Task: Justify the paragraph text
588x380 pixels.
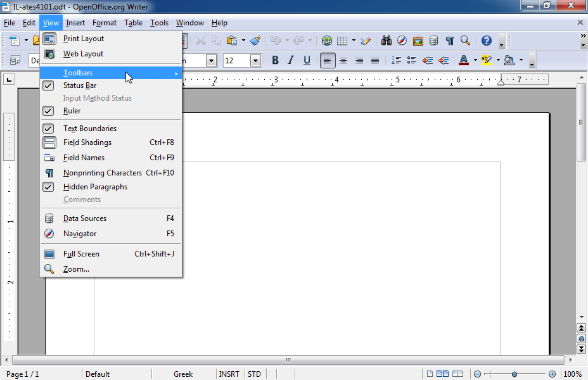Action: pos(375,60)
